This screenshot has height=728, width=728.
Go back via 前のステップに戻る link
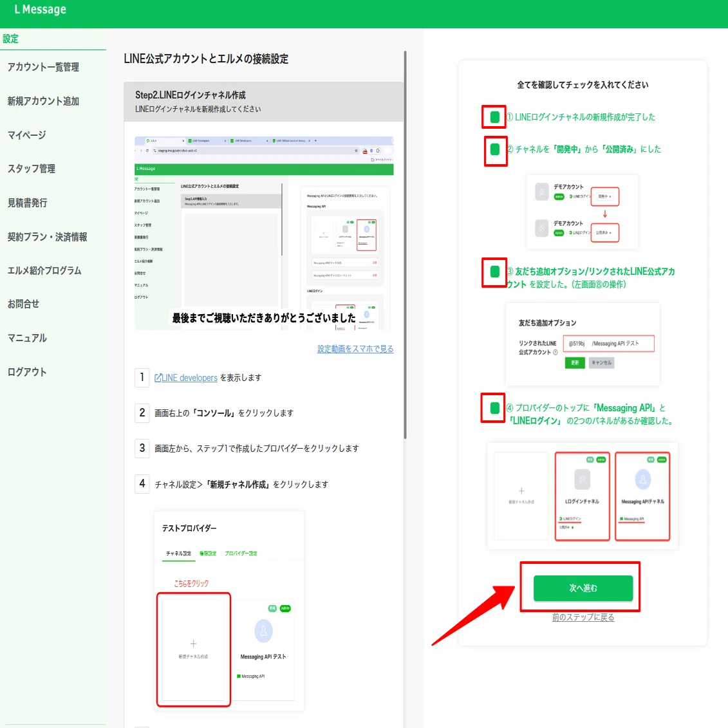tap(583, 617)
